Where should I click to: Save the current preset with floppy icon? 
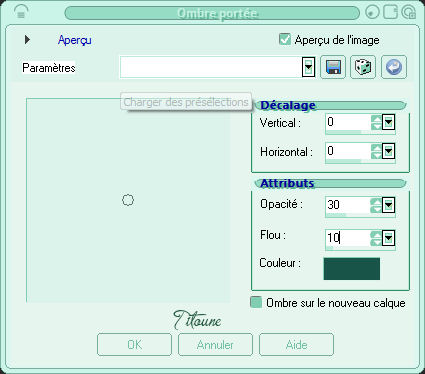coord(333,67)
